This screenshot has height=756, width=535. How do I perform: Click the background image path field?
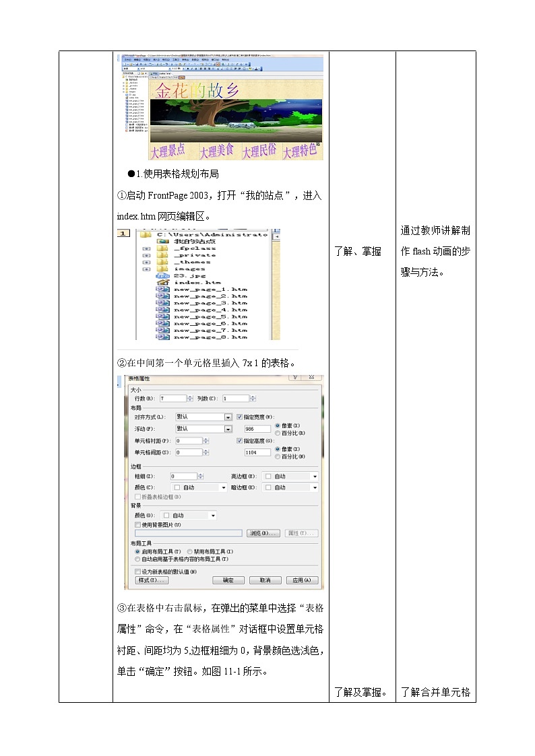click(189, 533)
